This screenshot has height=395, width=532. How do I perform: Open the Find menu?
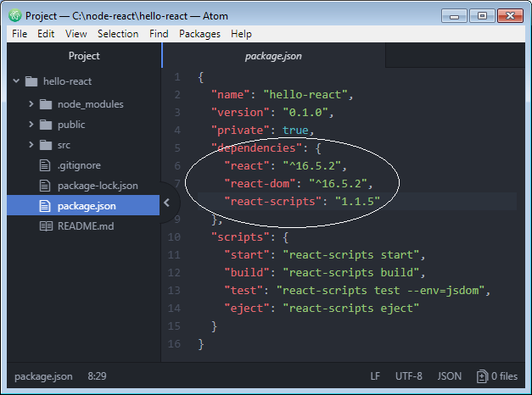[x=159, y=34]
